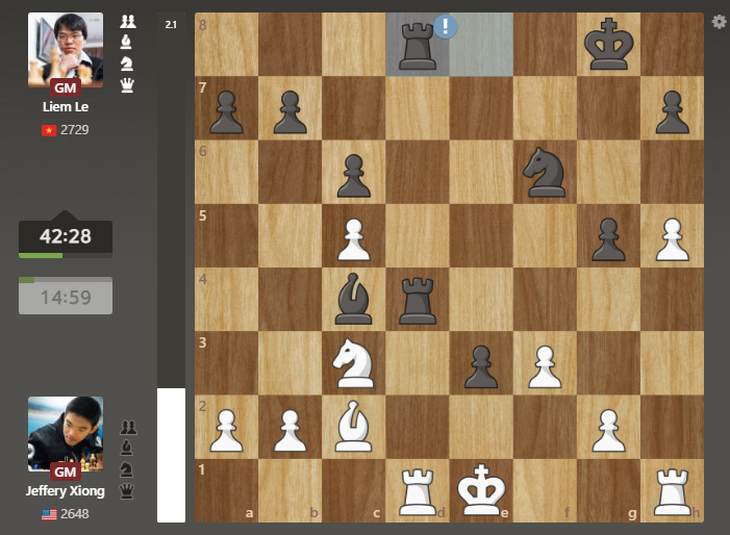The height and width of the screenshot is (535, 730).
Task: Pick the black bishop on c4
Action: (x=354, y=299)
